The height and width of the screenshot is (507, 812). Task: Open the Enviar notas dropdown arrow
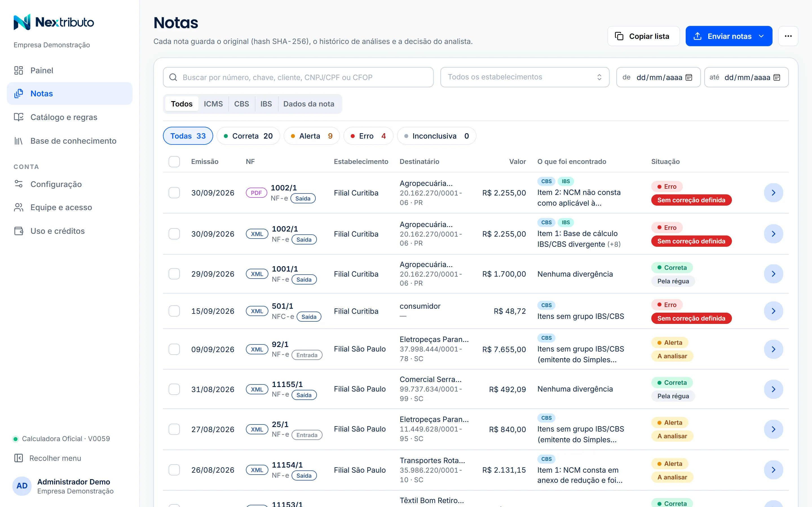click(761, 36)
